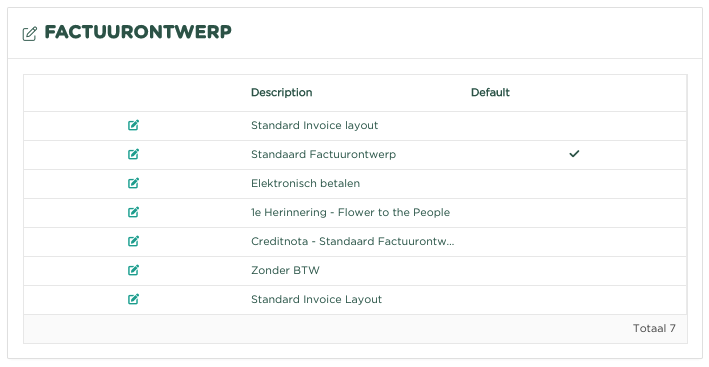Click edit icon for Creditnota row

pyautogui.click(x=133, y=241)
